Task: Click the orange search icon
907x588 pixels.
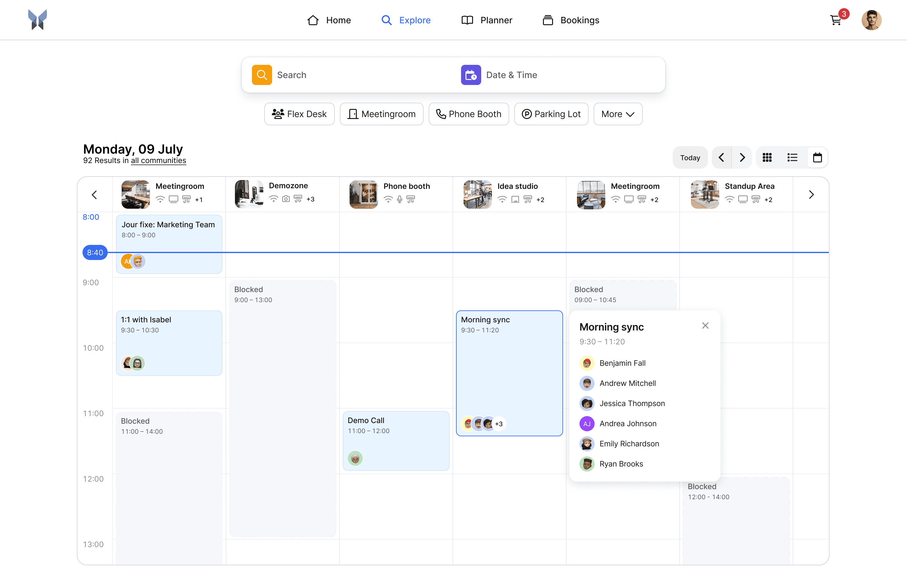Action: (262, 75)
